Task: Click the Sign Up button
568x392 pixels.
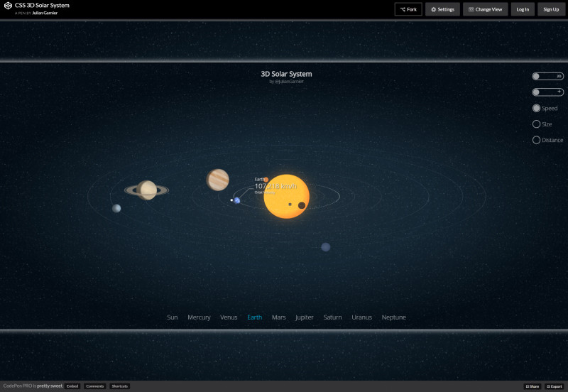Action: pyautogui.click(x=550, y=9)
